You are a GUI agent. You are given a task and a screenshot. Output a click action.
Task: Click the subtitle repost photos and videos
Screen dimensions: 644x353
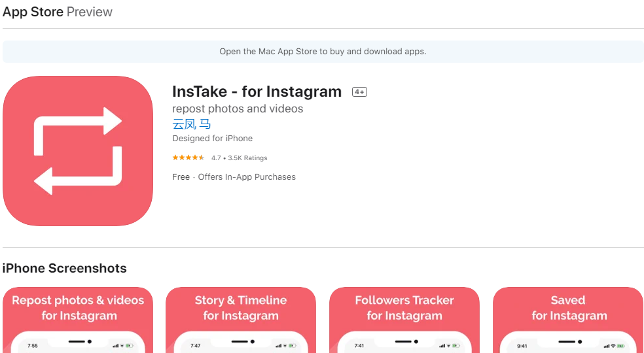[238, 109]
